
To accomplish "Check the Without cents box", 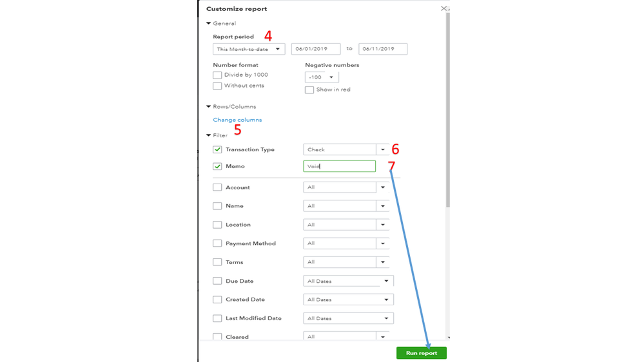I will point(217,86).
